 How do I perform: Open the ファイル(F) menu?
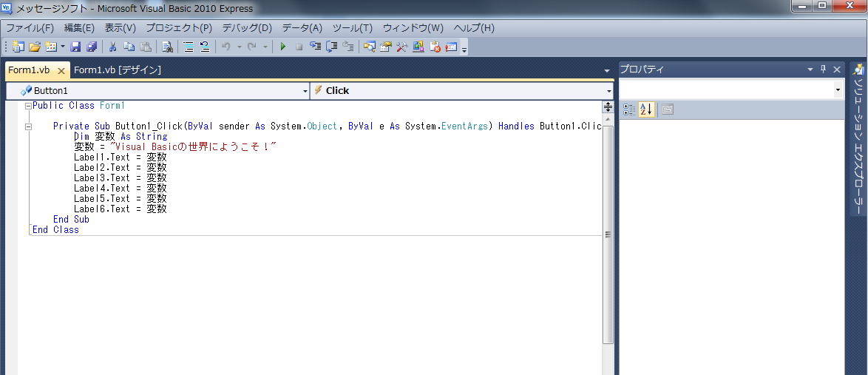tap(30, 27)
